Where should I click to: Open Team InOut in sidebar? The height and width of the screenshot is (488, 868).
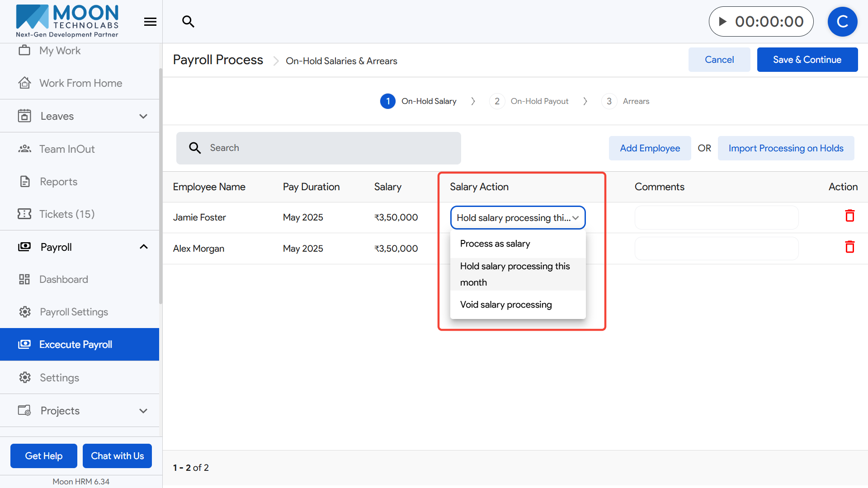67,149
